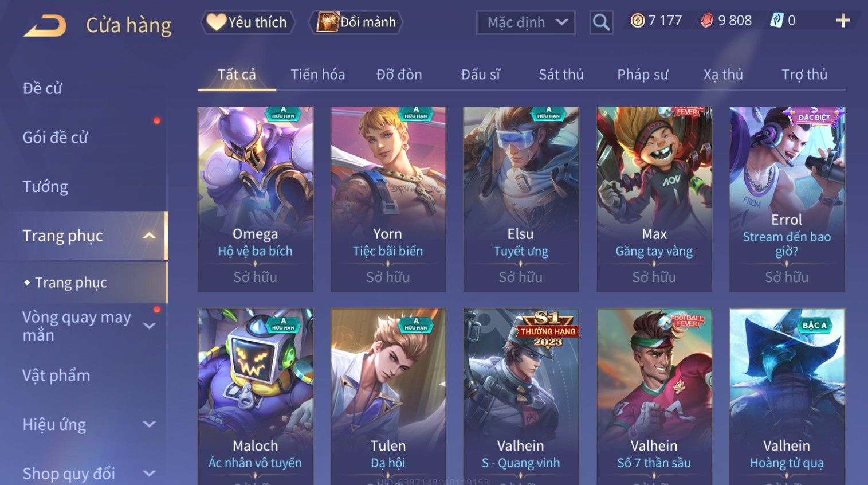The width and height of the screenshot is (868, 485).
Task: Select Omega Hộ vệ ba bích skin card
Action: [256, 199]
